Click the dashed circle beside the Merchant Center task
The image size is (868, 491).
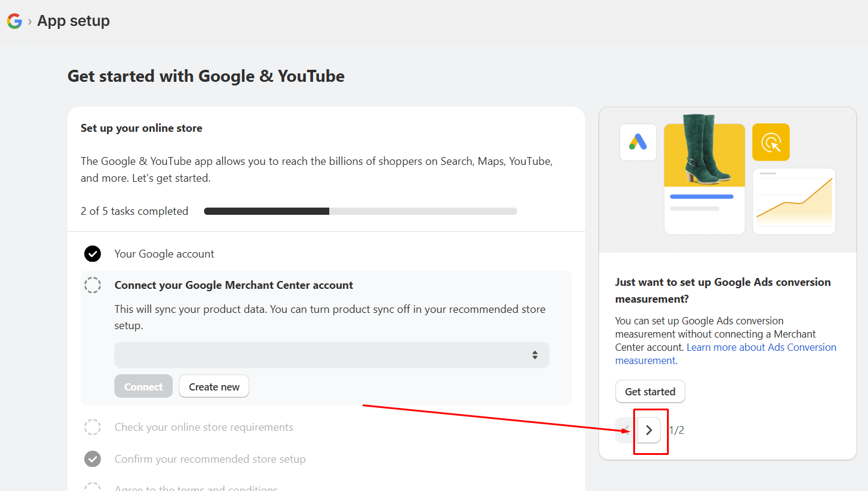coord(93,285)
